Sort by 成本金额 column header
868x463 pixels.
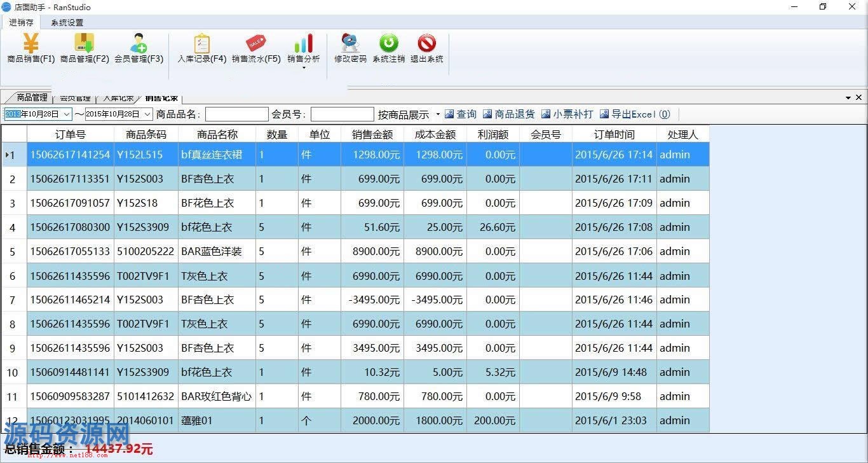click(x=435, y=134)
